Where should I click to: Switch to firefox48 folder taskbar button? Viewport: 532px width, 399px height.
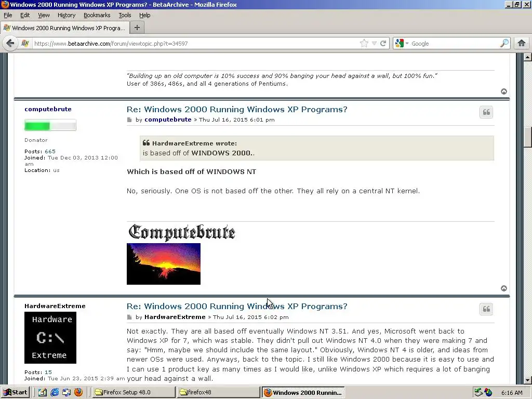pyautogui.click(x=218, y=392)
